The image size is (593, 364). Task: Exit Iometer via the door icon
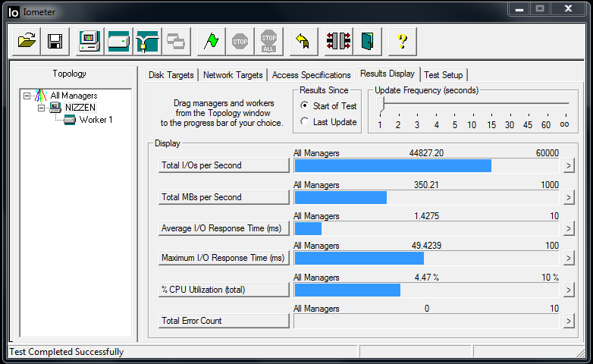[x=367, y=41]
